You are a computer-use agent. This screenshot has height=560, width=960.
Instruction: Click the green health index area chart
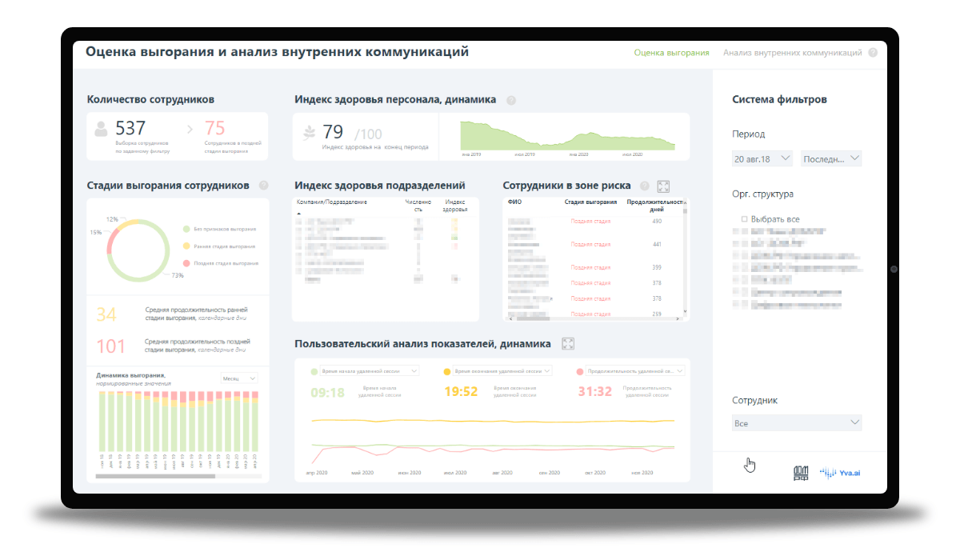click(568, 136)
